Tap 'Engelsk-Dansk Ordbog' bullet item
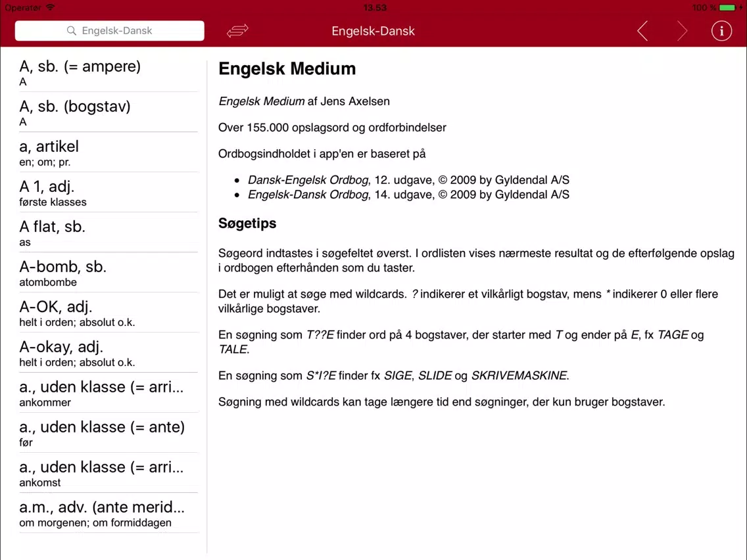The height and width of the screenshot is (560, 747). click(408, 195)
